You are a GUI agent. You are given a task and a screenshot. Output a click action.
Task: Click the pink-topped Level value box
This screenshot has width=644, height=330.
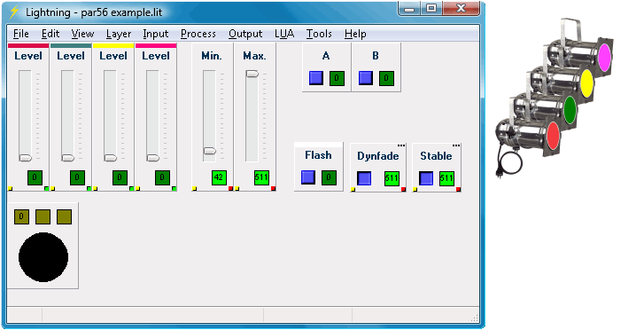click(162, 177)
